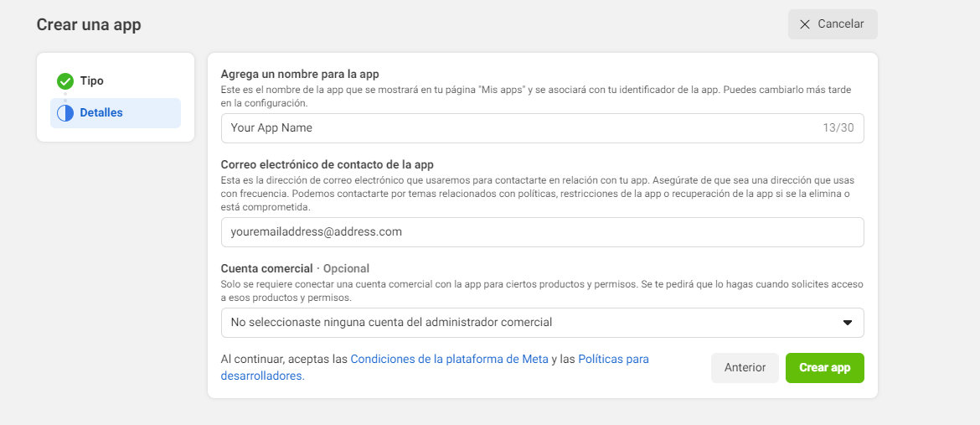Click the 'Agrega un nombre para la app' label
The image size is (980, 425).
coord(300,75)
